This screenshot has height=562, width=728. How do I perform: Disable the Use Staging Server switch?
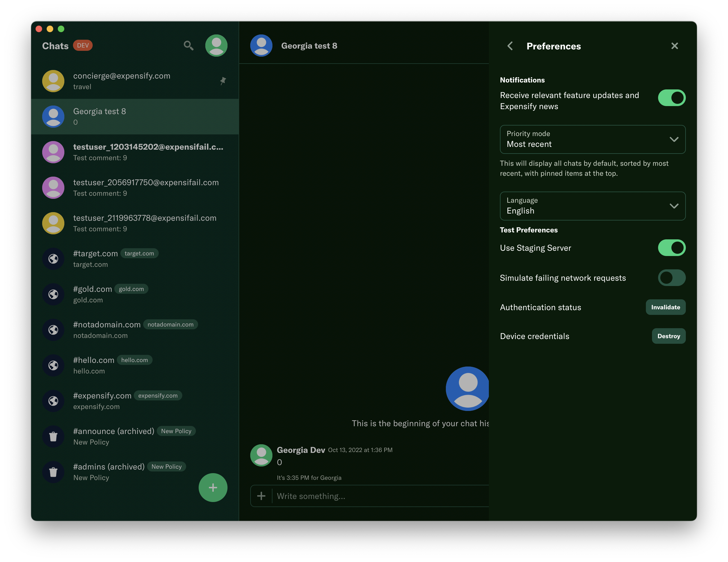(x=671, y=248)
